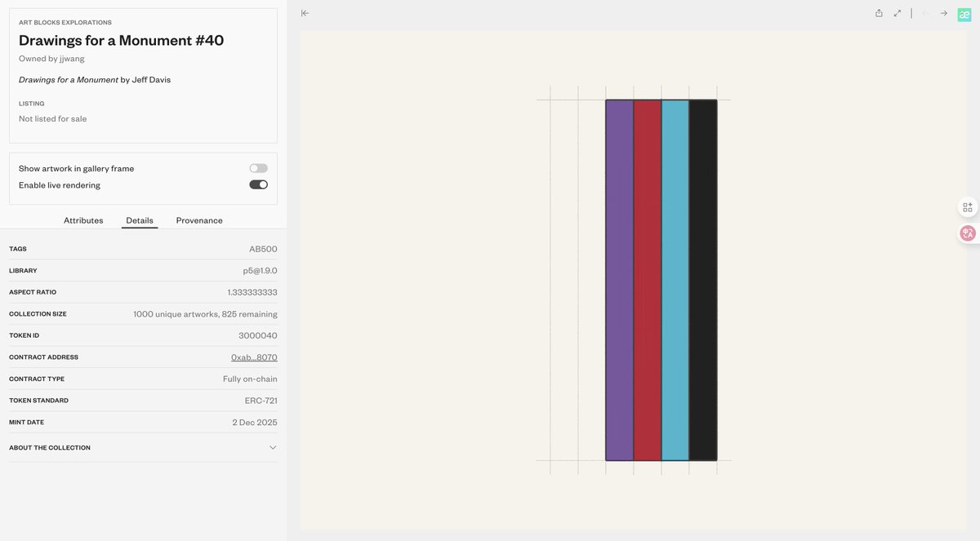Open contract address 0xab...8070 link
The width and height of the screenshot is (980, 541).
pos(254,357)
